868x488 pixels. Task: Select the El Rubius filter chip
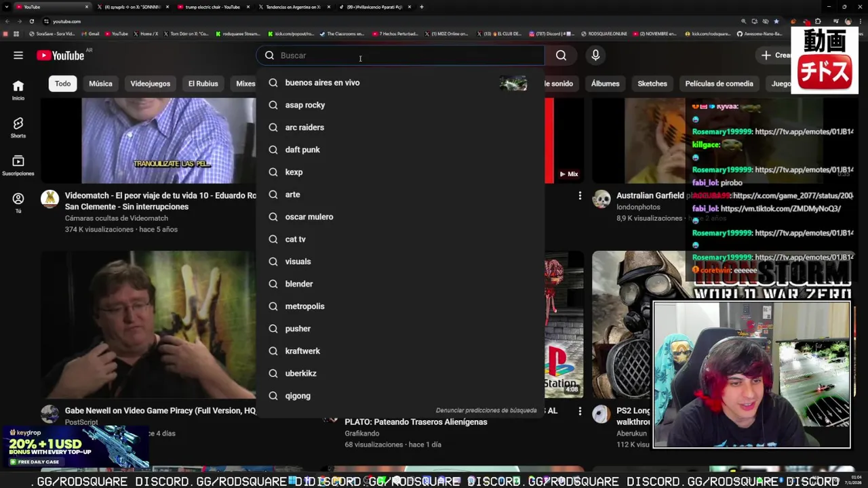[203, 83]
